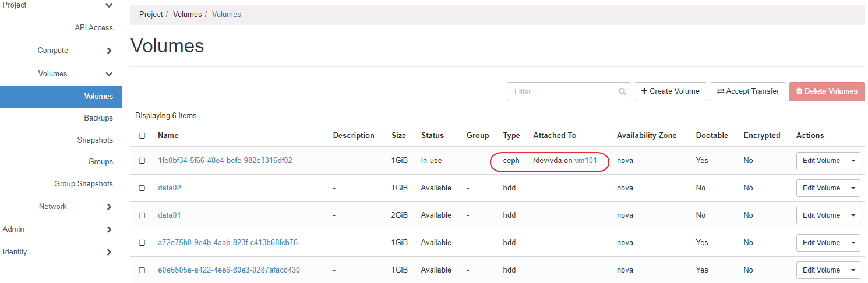Screen dimensions: 868x283
Task: Tick checkbox for volume a72e75b0-9e4b-4aab-823f-c413b68fcb76
Action: coord(142,243)
